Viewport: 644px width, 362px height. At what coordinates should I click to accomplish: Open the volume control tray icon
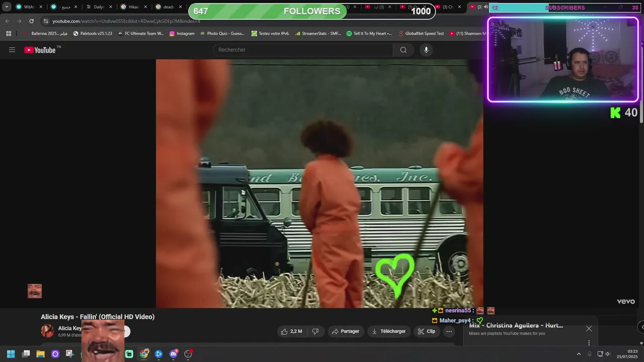(x=608, y=354)
